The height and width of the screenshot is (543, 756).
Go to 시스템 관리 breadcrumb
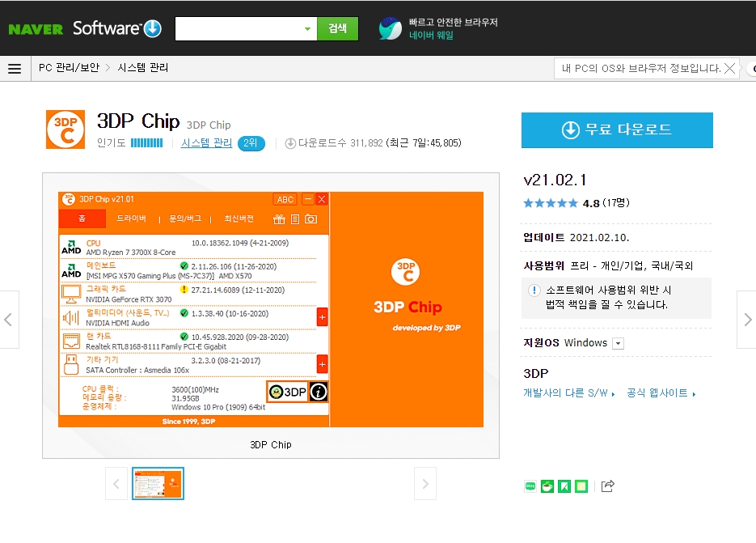143,68
